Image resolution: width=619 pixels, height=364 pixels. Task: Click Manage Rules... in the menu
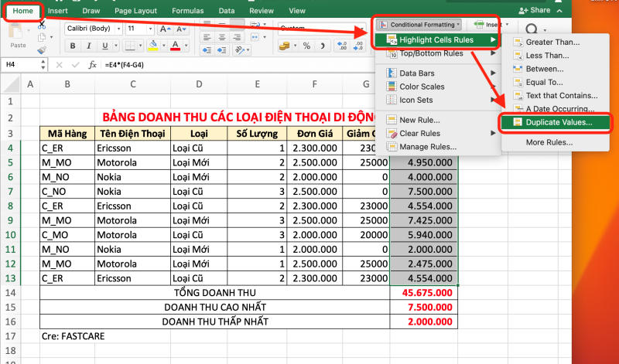(436, 147)
